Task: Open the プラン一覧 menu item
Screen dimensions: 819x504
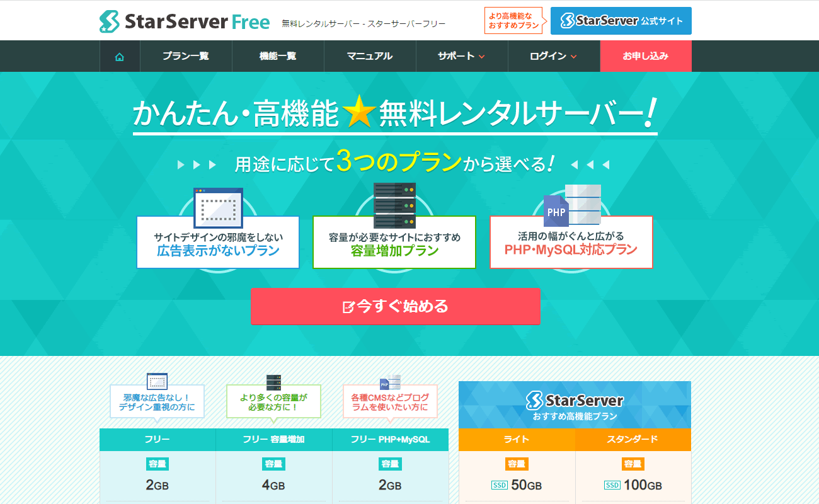Action: tap(186, 56)
